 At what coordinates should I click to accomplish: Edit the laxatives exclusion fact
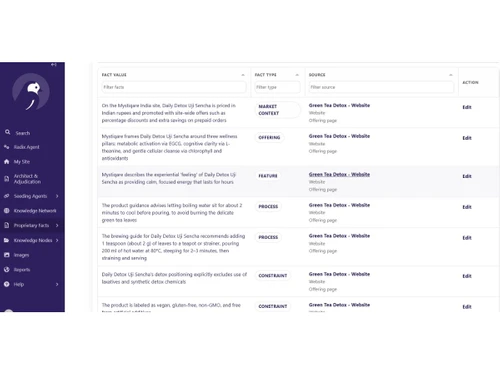467,276
